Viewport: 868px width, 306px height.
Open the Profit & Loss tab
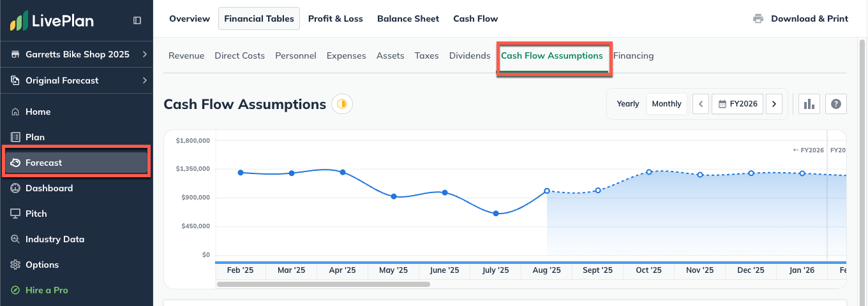pos(335,18)
